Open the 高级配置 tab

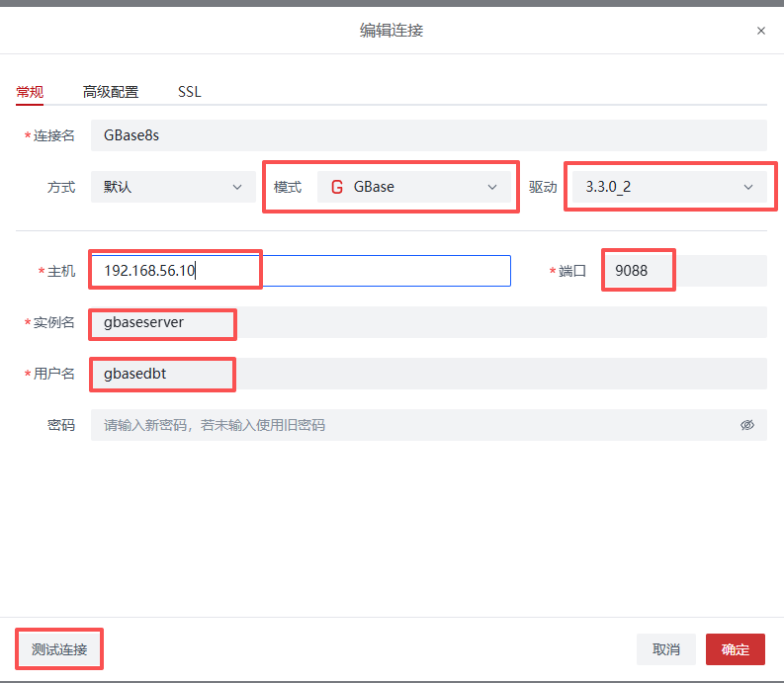pos(111,92)
